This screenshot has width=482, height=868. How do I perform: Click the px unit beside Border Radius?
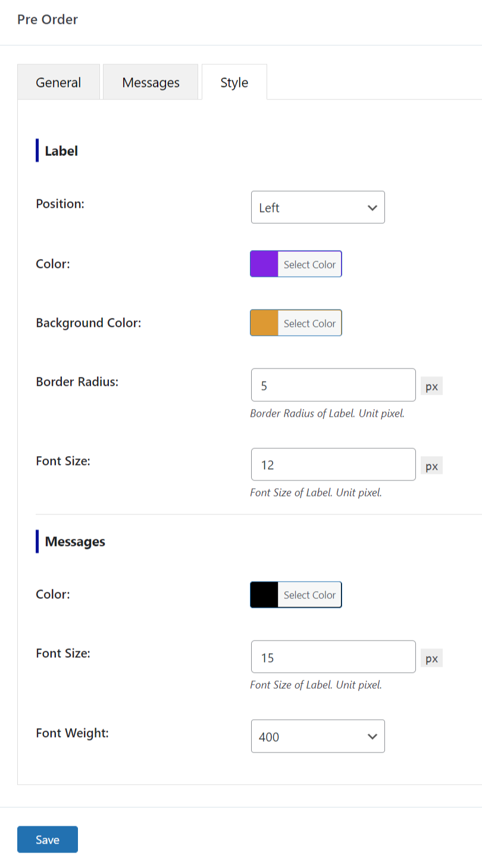431,386
